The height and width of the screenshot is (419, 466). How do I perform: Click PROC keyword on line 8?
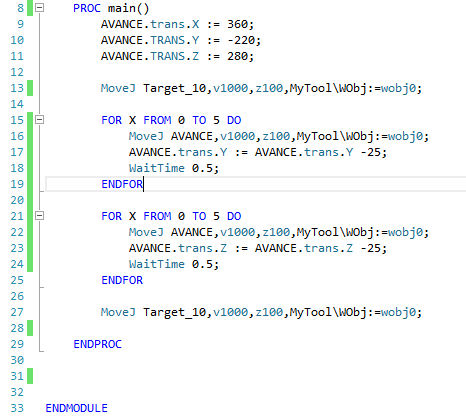87,8
